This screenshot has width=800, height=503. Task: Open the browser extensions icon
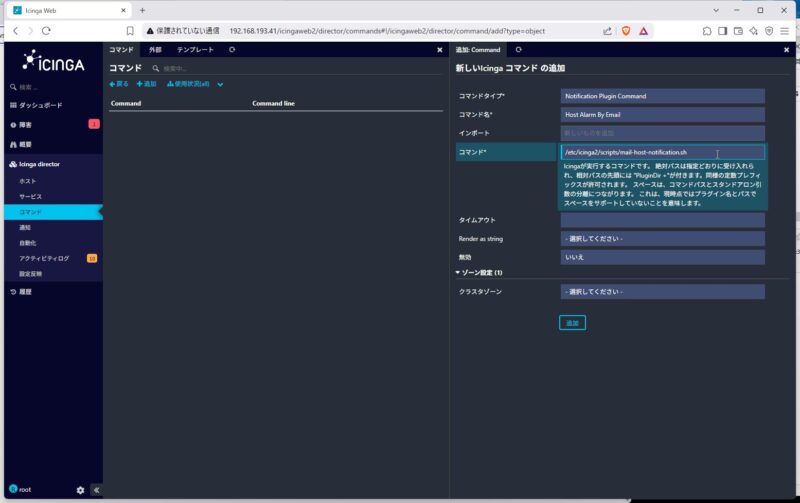707,31
